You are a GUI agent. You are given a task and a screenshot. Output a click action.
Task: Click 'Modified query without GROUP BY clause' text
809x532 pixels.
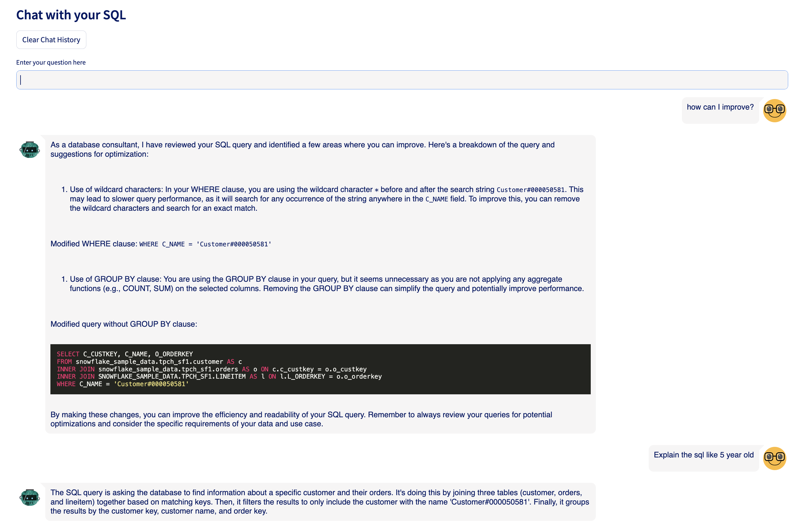click(x=124, y=324)
